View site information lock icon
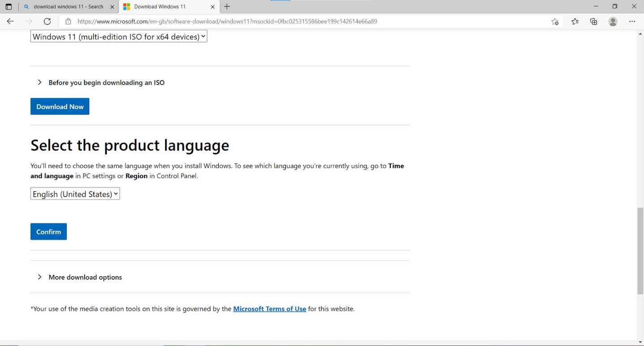Viewport: 644px width, 346px height. 68,21
